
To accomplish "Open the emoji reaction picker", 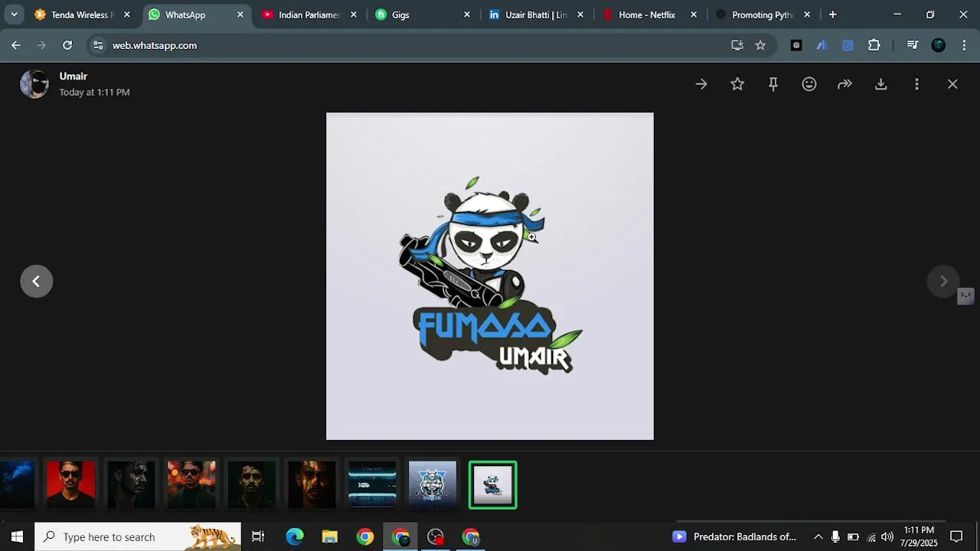I will pos(809,84).
